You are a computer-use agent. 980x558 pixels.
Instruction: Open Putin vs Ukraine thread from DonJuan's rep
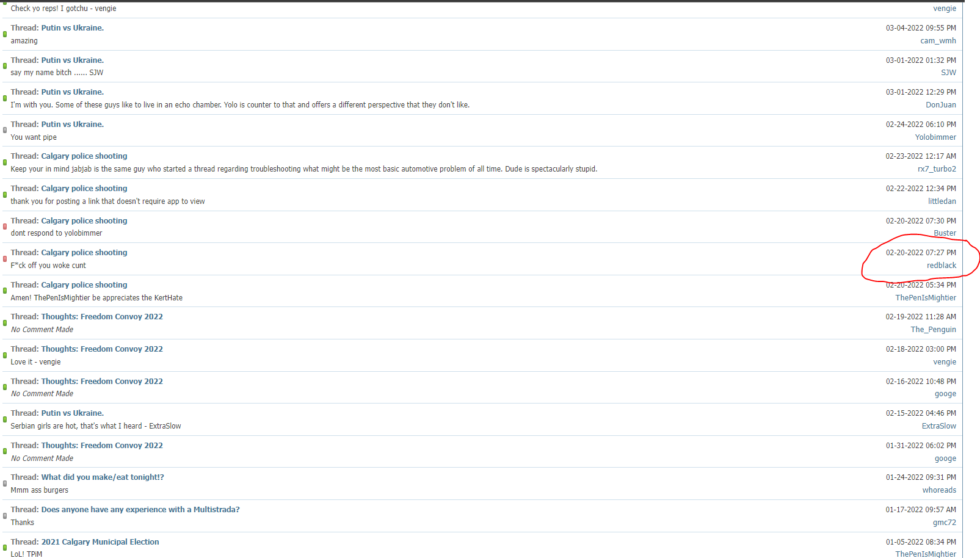tap(73, 92)
